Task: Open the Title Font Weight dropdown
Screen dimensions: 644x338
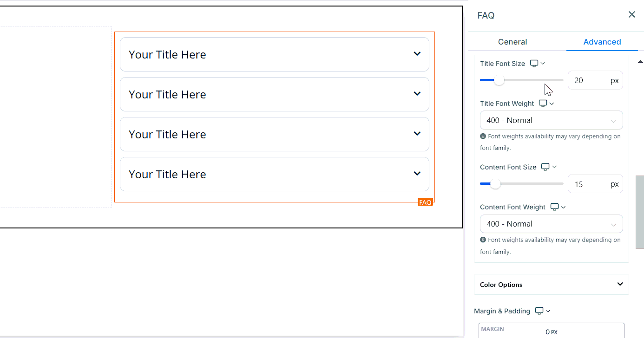Action: coord(551,120)
